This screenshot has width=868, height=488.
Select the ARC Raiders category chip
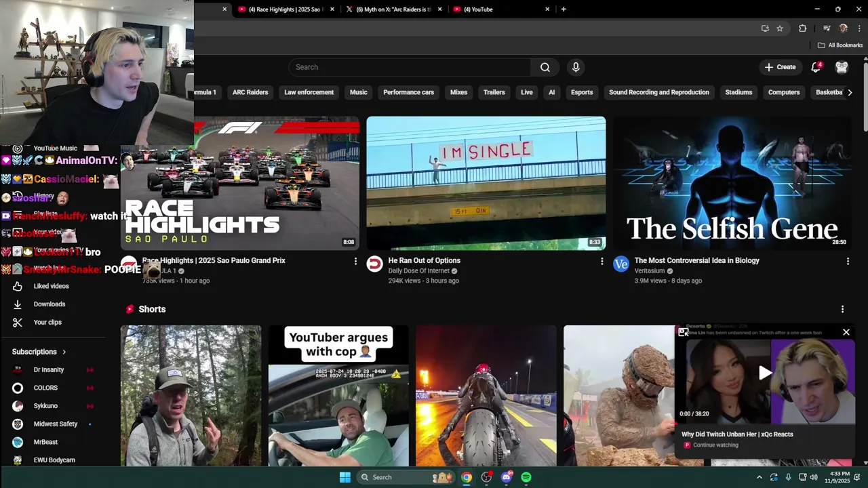tap(250, 92)
